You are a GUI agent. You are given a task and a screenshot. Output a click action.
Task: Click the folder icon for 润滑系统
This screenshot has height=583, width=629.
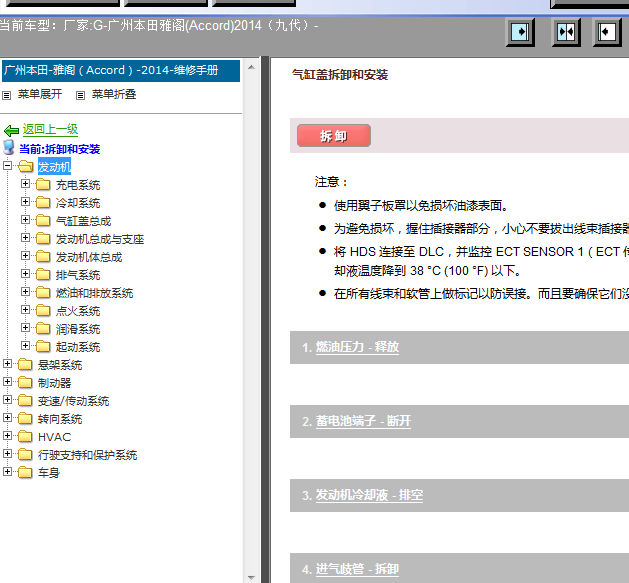click(43, 329)
